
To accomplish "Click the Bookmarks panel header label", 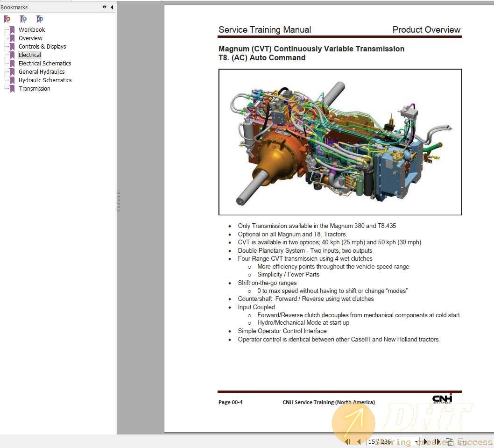I will click(14, 7).
